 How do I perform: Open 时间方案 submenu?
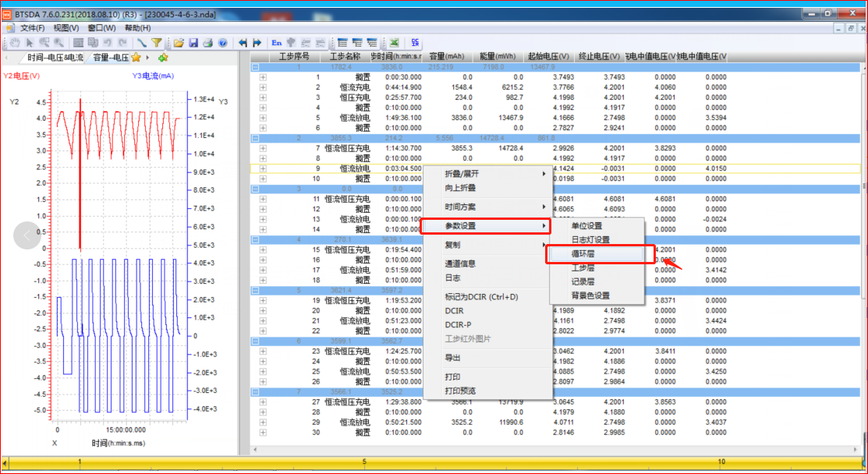[x=487, y=207]
